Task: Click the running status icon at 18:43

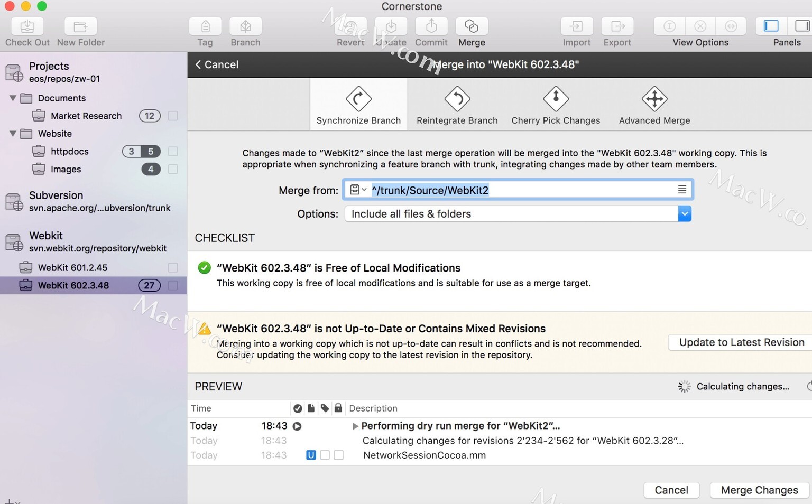Action: [297, 426]
